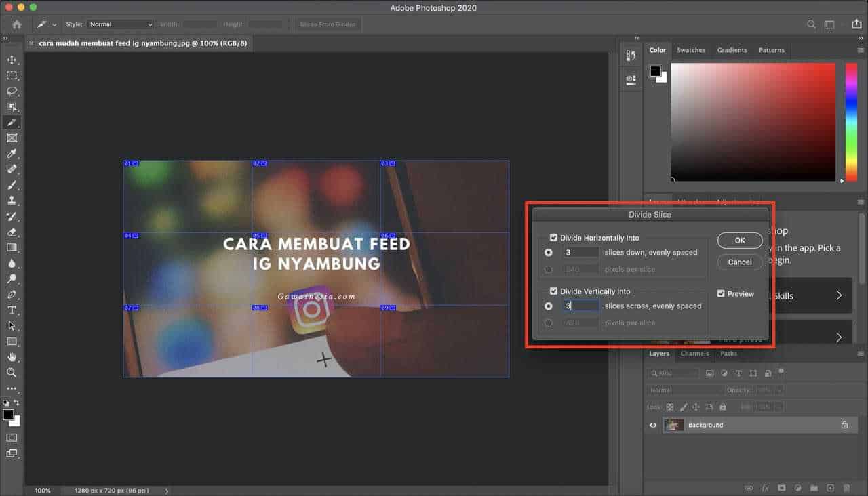Select the Object Selection tool
The width and height of the screenshot is (868, 496).
tap(12, 107)
